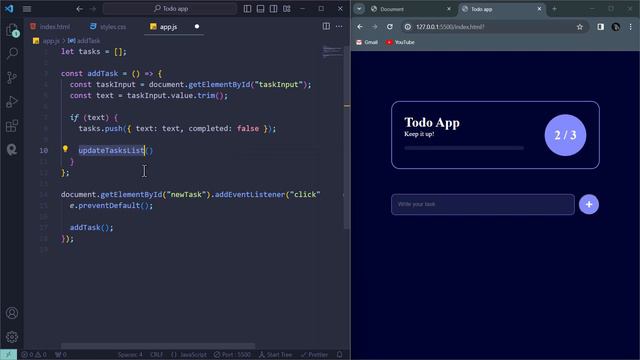This screenshot has height=360, width=640.
Task: Click Prettier in the status bar
Action: pyautogui.click(x=314, y=355)
